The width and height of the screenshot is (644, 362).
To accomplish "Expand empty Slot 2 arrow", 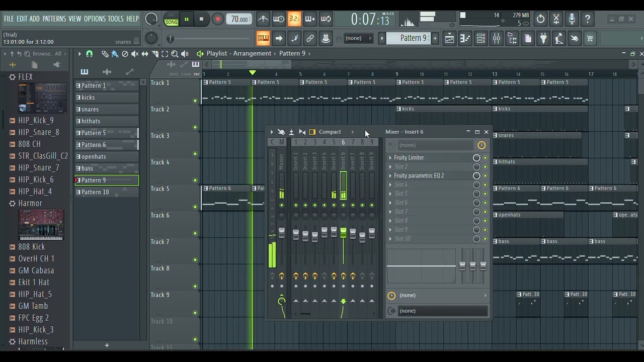I will point(390,167).
